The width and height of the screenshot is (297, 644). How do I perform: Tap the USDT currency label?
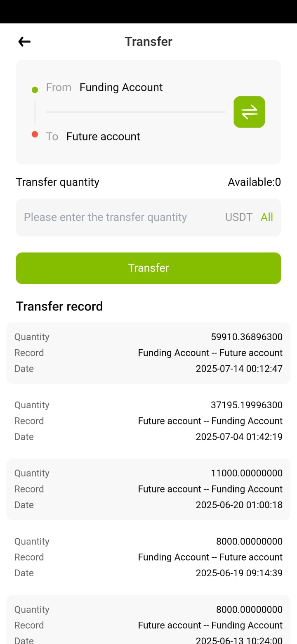point(238,217)
